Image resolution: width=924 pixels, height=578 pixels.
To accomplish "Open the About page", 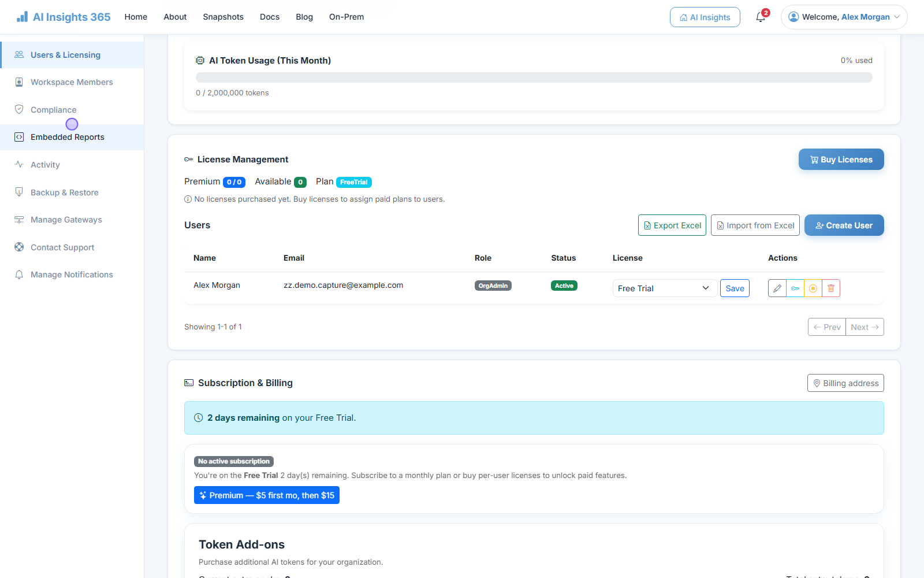I will click(x=175, y=17).
